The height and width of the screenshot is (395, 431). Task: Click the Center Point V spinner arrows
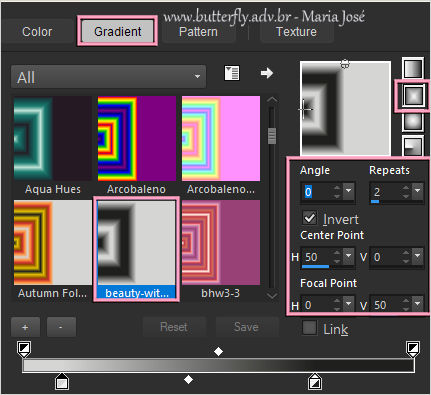[406, 256]
